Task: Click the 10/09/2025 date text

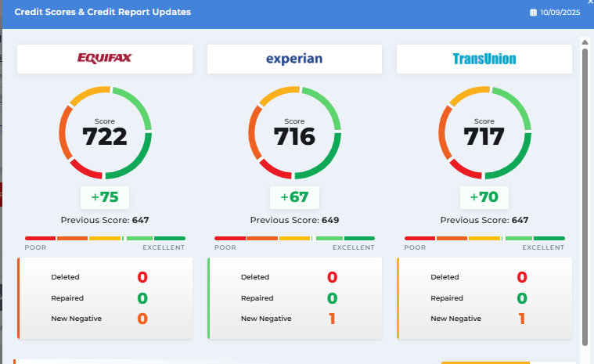Action: [x=560, y=13]
